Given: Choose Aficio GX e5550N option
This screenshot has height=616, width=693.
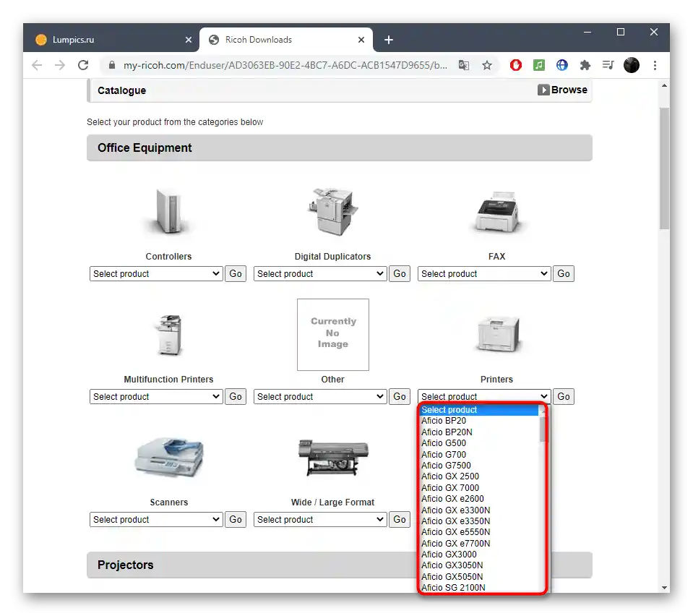Looking at the screenshot, I should [x=479, y=532].
